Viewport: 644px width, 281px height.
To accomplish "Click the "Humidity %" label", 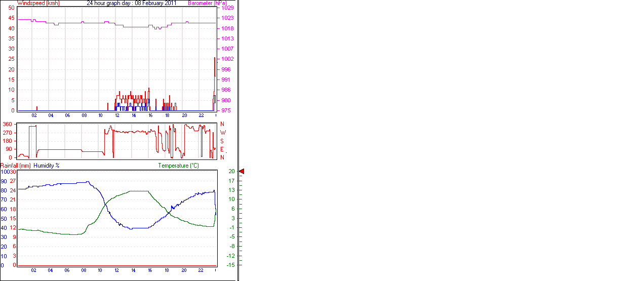I will (x=47, y=166).
